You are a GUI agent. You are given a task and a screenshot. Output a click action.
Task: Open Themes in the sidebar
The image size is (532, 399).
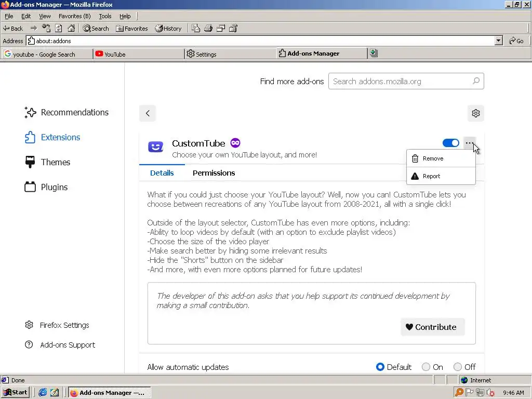[47, 162]
